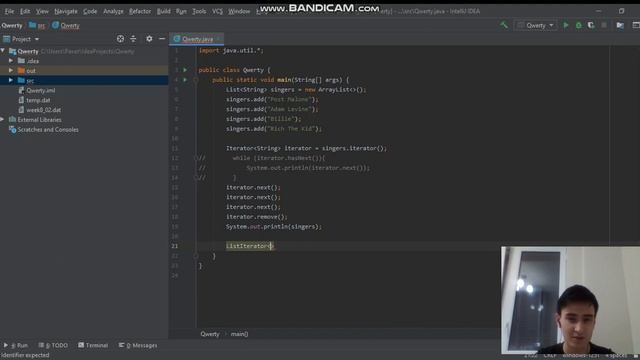Collapse the Qwerty root project node
This screenshot has height=360, width=640.
(x=3, y=51)
